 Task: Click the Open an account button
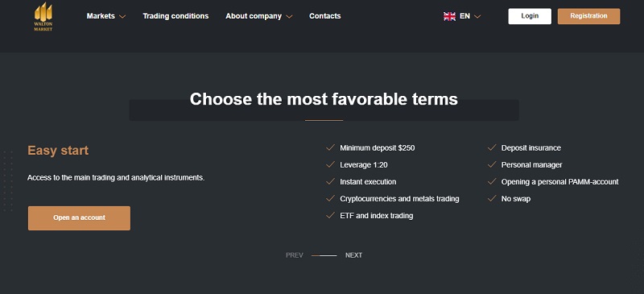(x=79, y=218)
